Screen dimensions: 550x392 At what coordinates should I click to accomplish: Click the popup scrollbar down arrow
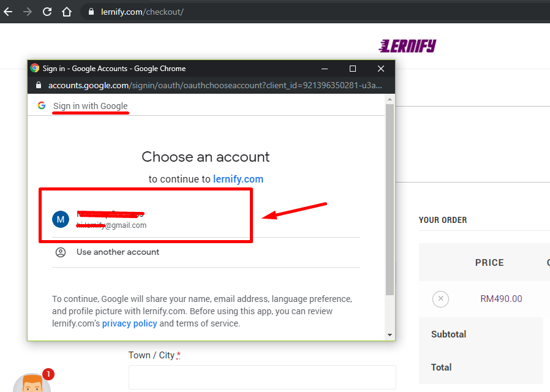390,335
